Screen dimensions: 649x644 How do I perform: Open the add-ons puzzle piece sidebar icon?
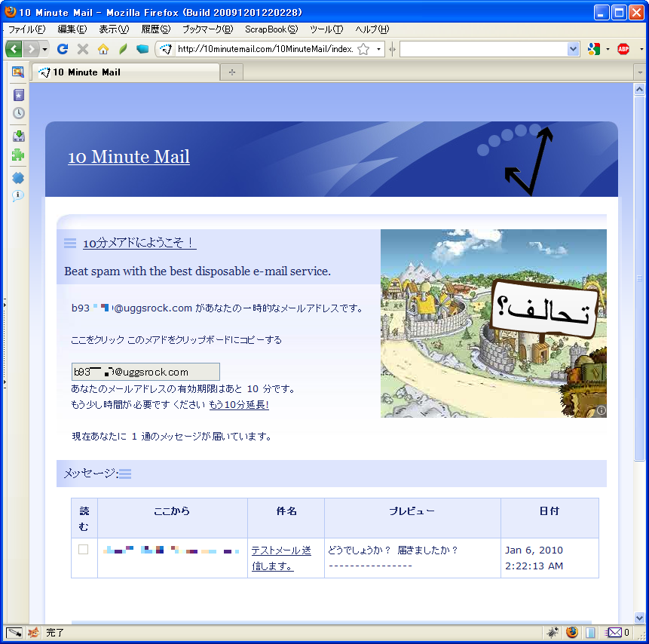click(x=18, y=155)
